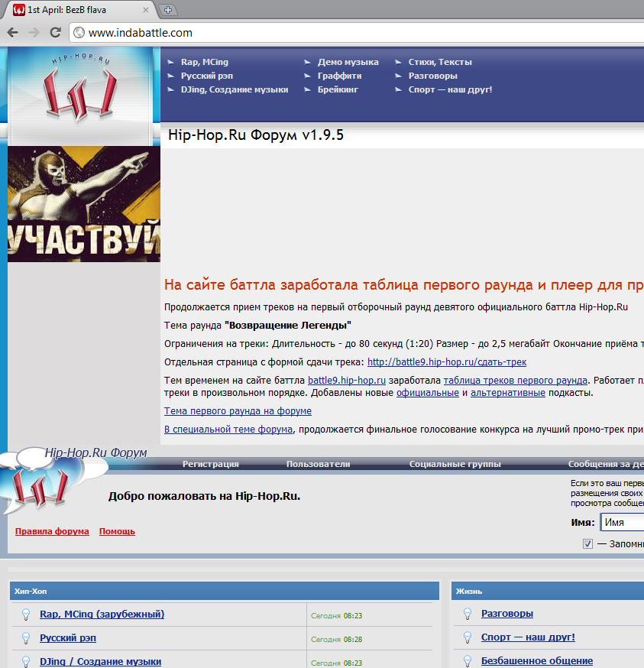Screen dimensions: 644x668
Task: Open 'Спорт — наш друг!' in top navigation
Action: tap(450, 89)
